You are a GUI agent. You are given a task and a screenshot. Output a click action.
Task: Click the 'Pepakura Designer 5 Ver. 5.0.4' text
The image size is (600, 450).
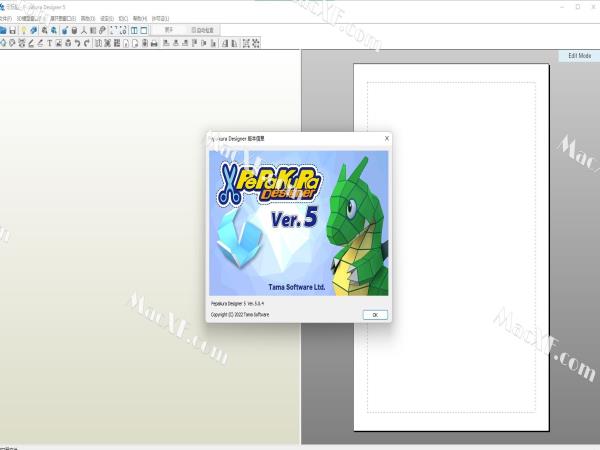click(x=237, y=303)
